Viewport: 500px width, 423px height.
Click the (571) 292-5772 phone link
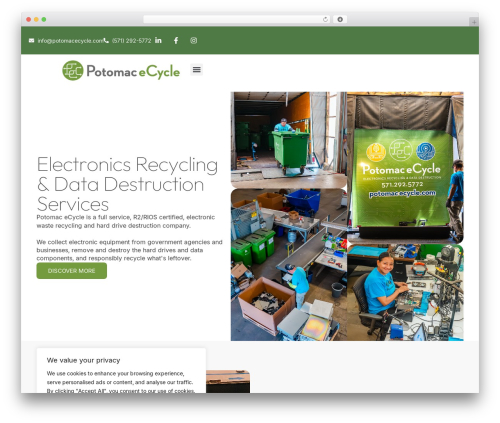pyautogui.click(x=132, y=41)
